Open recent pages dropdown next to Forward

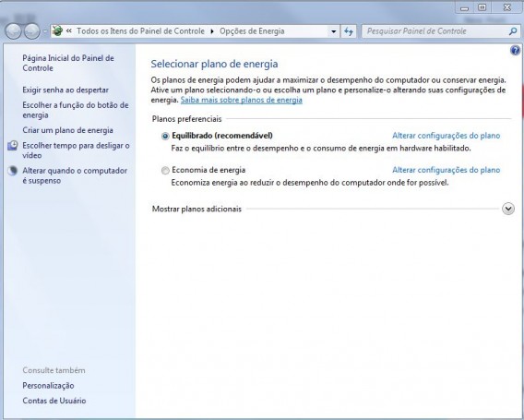(45, 31)
